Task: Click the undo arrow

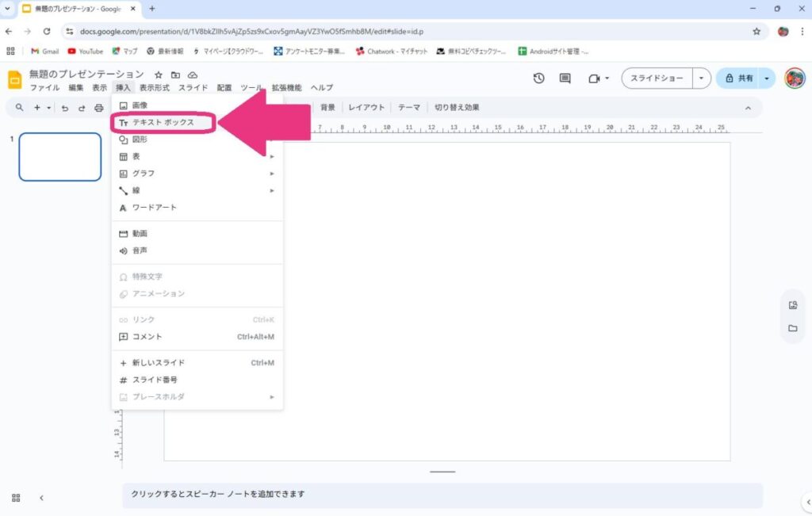Action: [x=65, y=108]
